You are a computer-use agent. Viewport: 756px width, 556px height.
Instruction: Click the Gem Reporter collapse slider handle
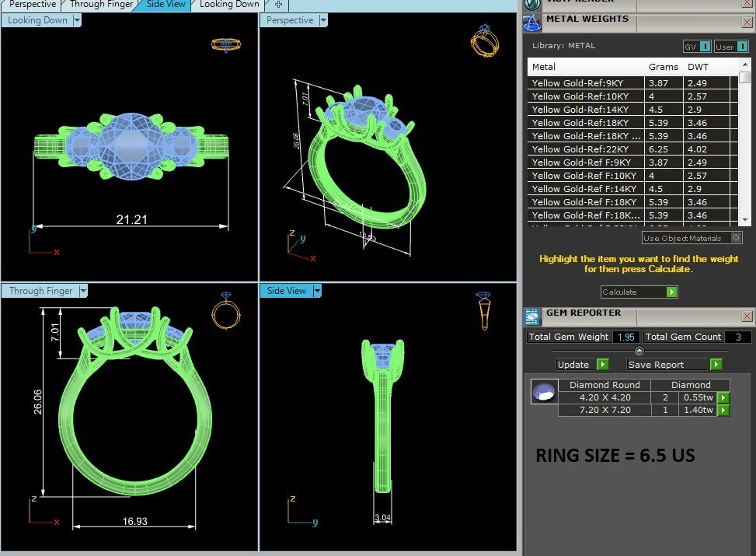pos(639,351)
